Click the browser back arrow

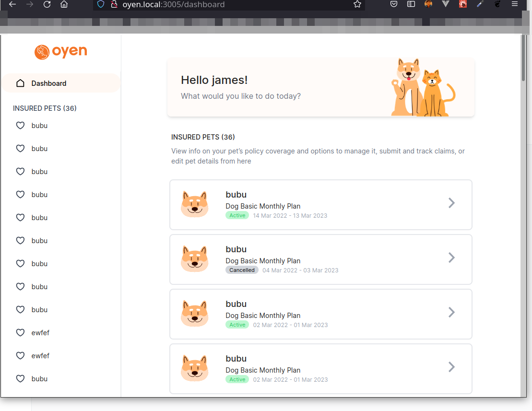point(12,4)
